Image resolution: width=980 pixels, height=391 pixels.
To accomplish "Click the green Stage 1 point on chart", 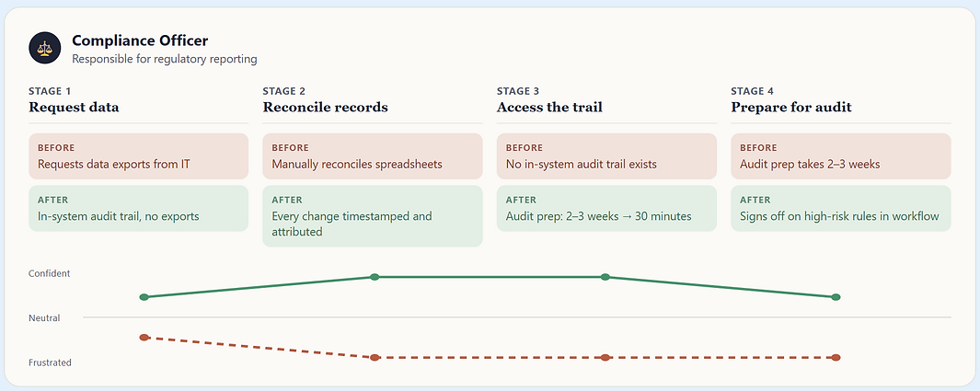I will pos(144,296).
